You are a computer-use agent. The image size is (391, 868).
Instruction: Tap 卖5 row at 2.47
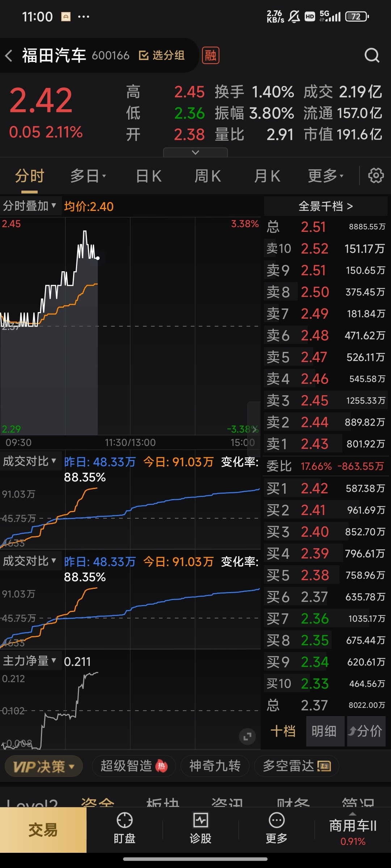(x=326, y=357)
